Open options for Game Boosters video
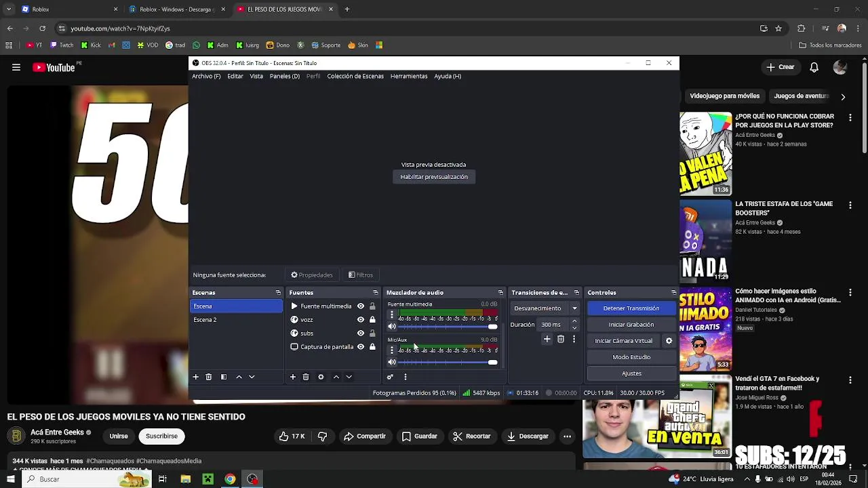The height and width of the screenshot is (488, 868). click(x=850, y=205)
